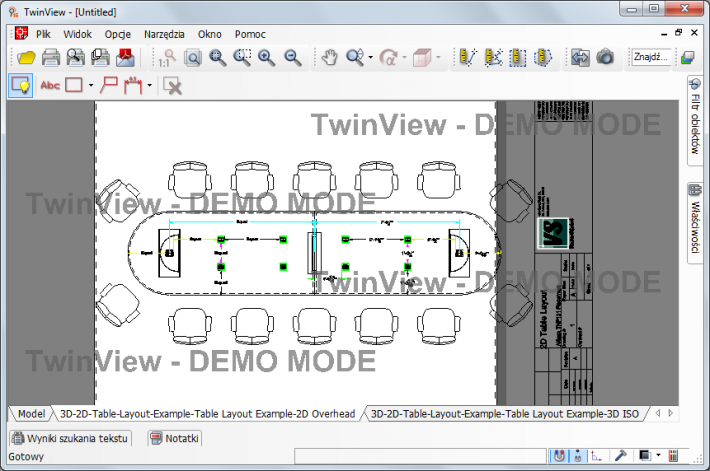
Task: Open dropdown arrow beside background color icon
Action: point(658,456)
